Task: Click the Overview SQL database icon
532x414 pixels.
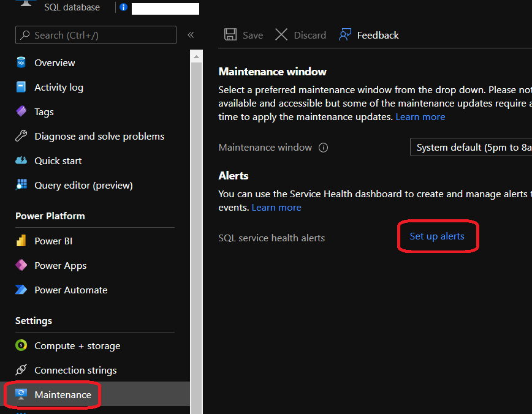Action: click(x=21, y=63)
